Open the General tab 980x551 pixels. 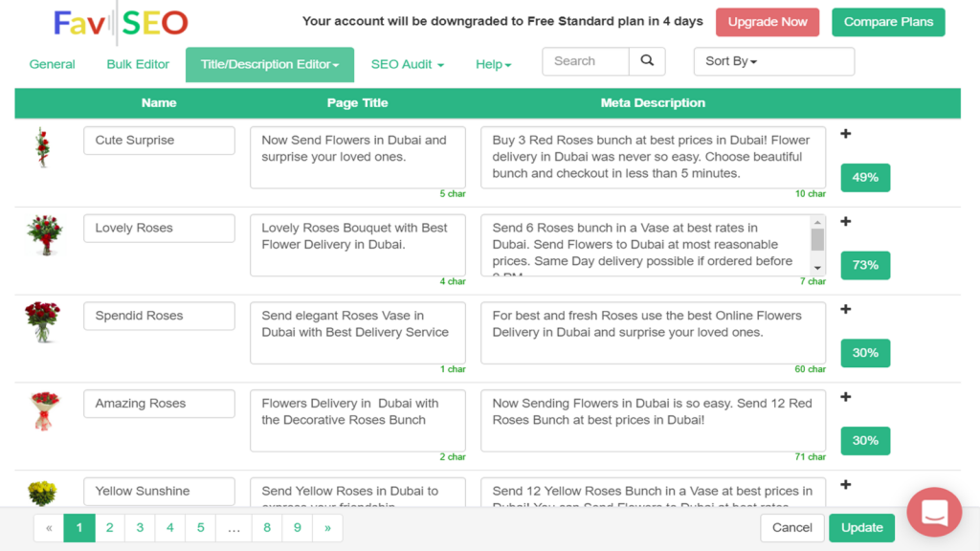[x=53, y=64]
